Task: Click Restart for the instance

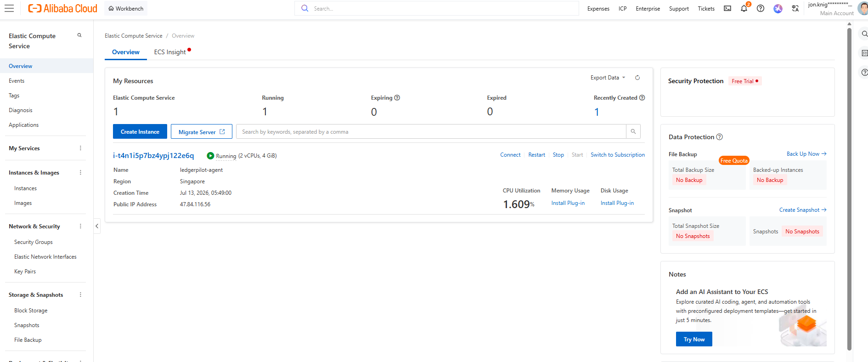Action: tap(536, 155)
